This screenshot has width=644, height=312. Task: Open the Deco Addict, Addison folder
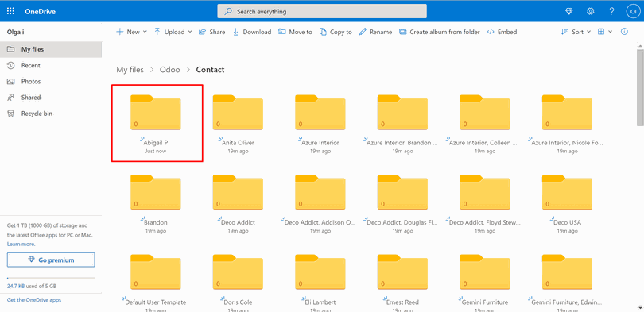click(x=320, y=192)
